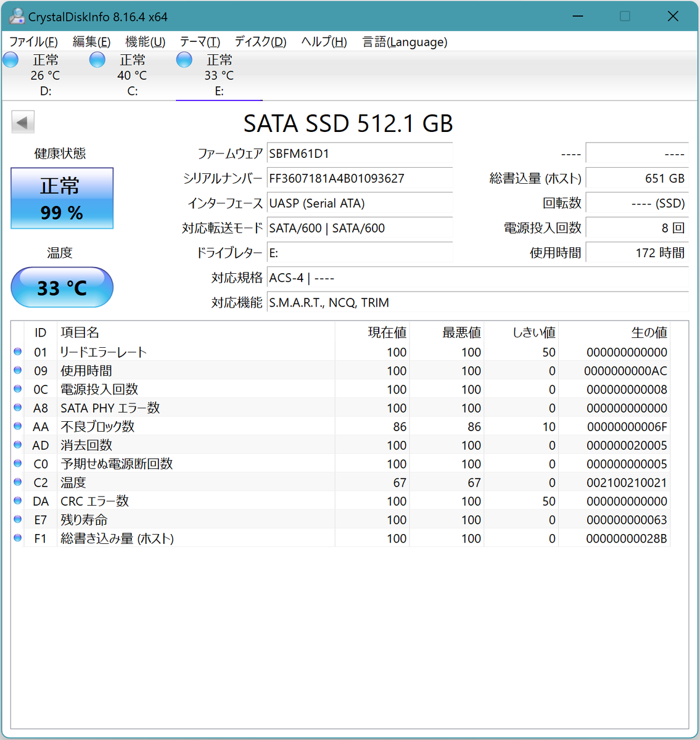The image size is (700, 740).
Task: Click the ID column header
Action: click(40, 332)
